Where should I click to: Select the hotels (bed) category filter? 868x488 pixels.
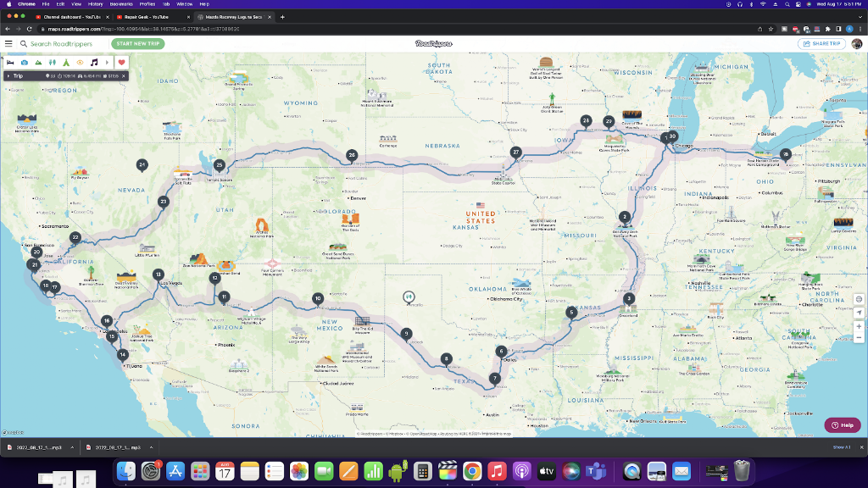click(11, 62)
